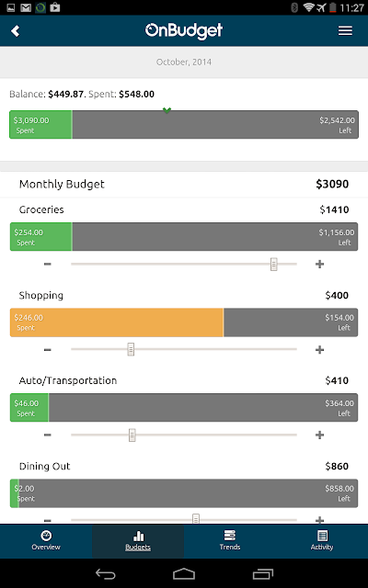Reduce Auto/Transportation budget with minus icon
The width and height of the screenshot is (368, 588).
pos(47,435)
